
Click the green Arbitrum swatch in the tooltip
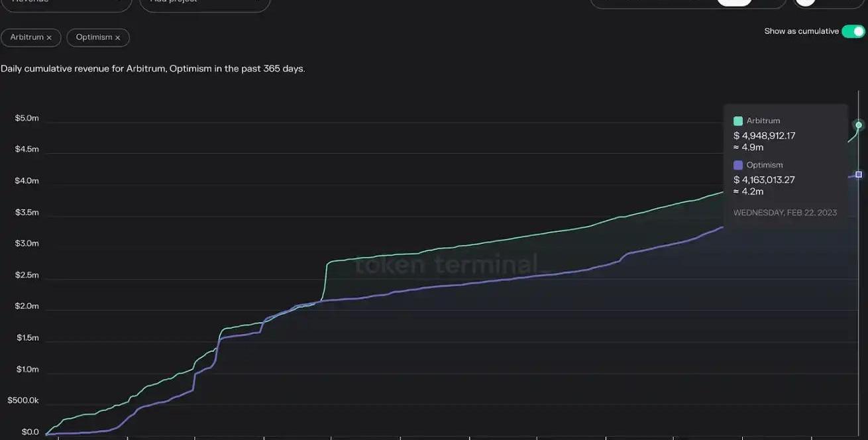click(x=738, y=121)
